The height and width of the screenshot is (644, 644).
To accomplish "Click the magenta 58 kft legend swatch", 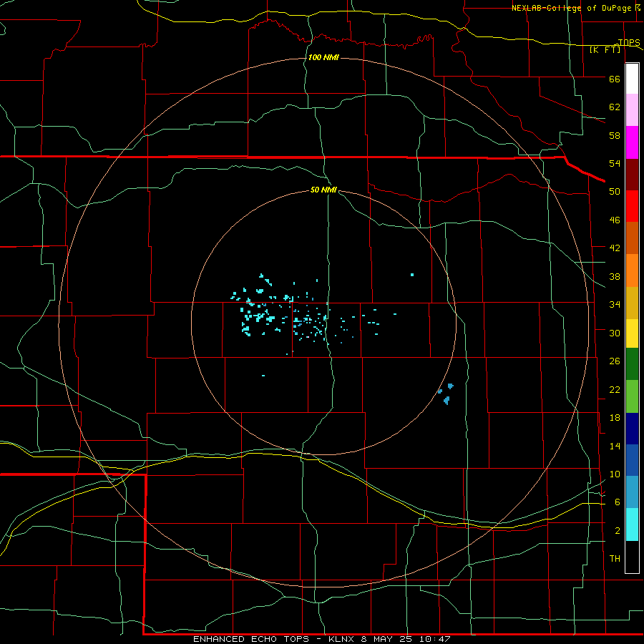I will click(x=632, y=142).
